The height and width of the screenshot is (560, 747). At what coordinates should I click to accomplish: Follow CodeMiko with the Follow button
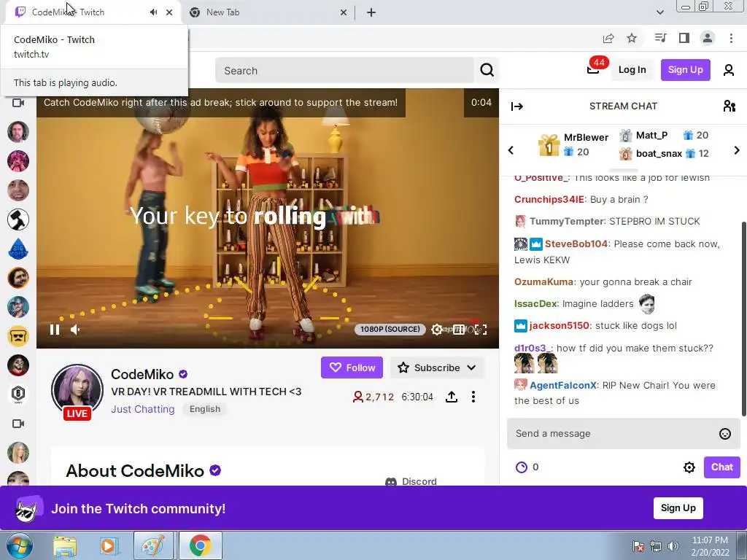coord(352,367)
